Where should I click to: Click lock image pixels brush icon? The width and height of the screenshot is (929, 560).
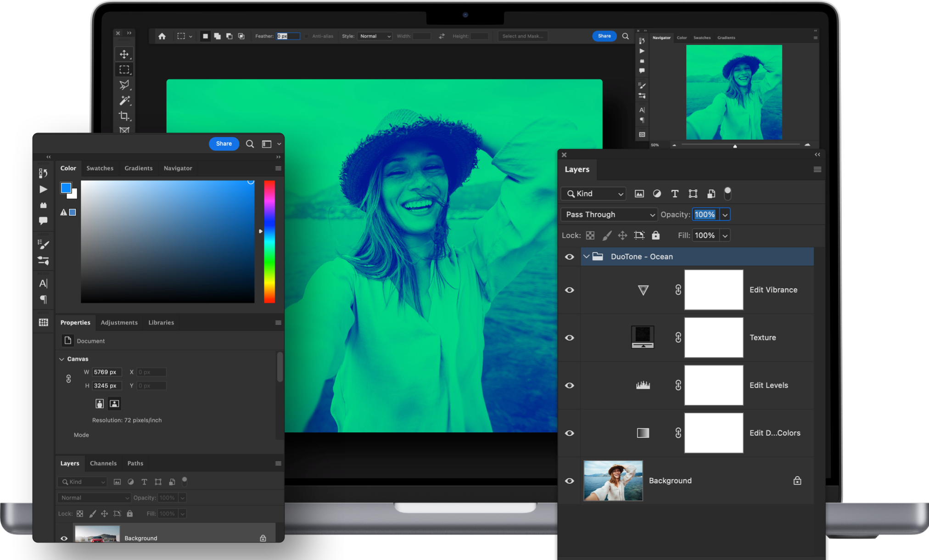coord(607,235)
